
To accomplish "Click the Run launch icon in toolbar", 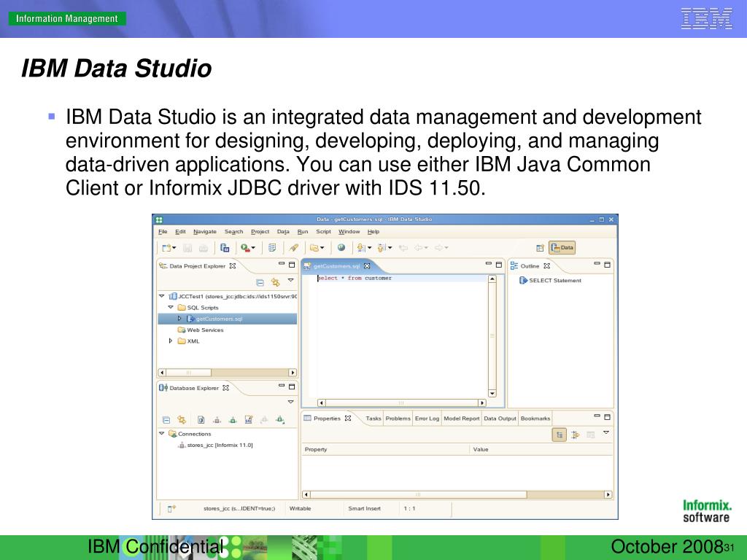I will 245,248.
